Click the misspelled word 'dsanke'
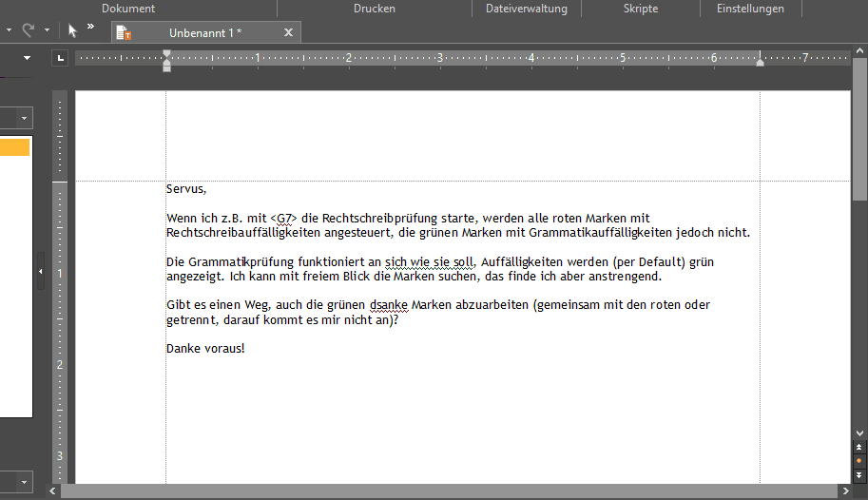 pyautogui.click(x=389, y=305)
